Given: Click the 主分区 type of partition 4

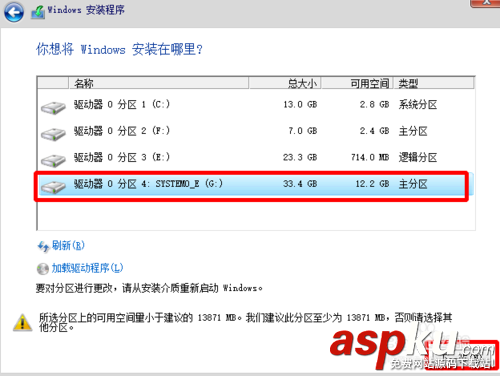Looking at the screenshot, I should [413, 184].
